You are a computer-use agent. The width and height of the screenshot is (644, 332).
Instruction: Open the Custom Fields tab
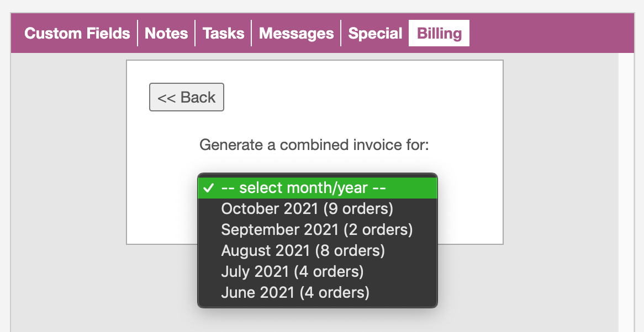[x=77, y=34]
